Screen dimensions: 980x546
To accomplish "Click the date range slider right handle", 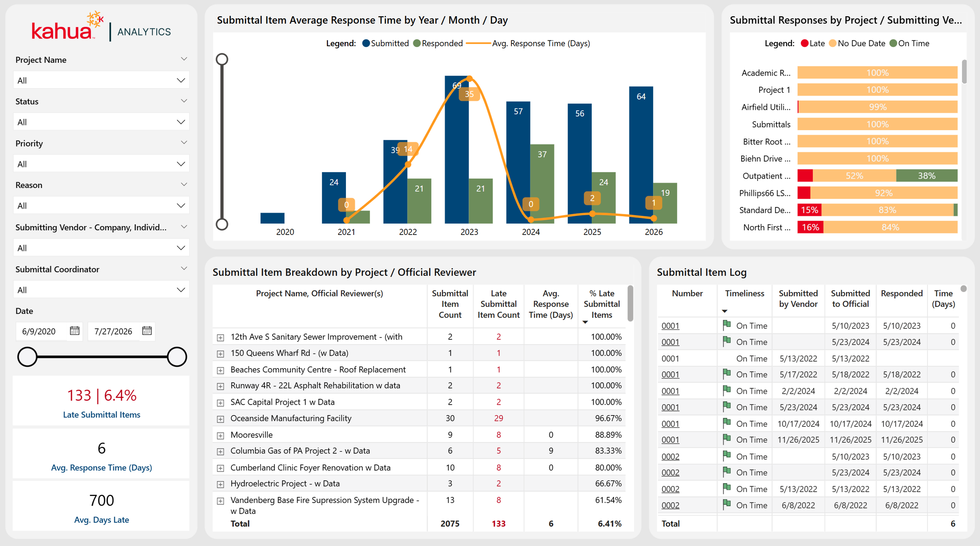I will [x=177, y=356].
